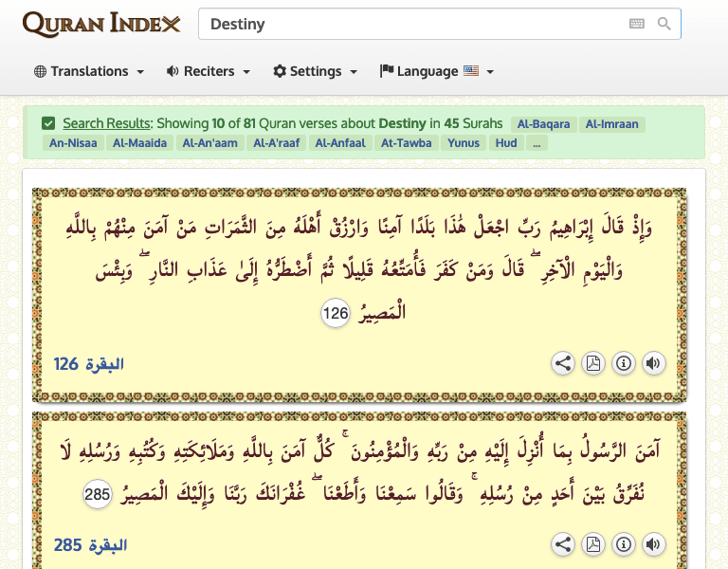
Task: Share verse Al-Baqara 285
Action: 563,544
